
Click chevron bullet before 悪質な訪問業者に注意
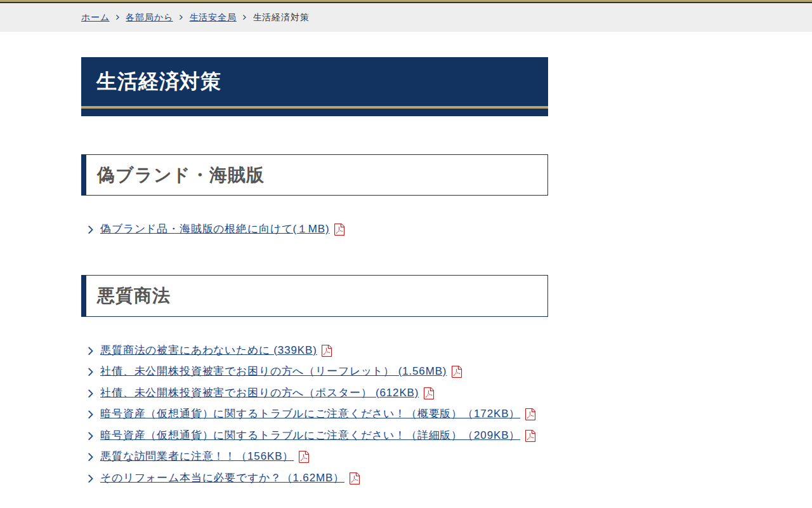[91, 457]
